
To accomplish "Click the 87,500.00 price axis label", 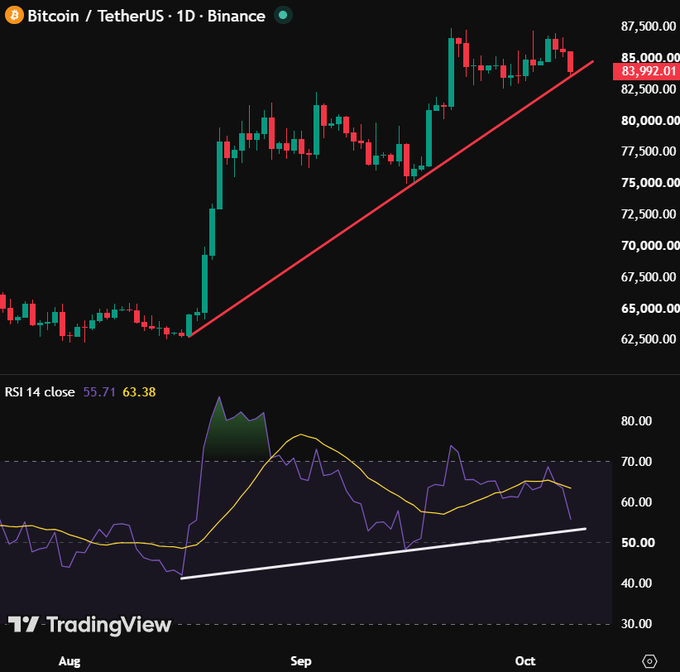I will pyautogui.click(x=649, y=26).
